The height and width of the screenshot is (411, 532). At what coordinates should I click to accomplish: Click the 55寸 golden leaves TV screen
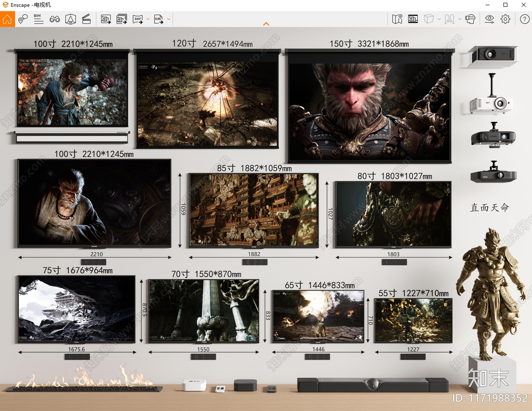point(413,320)
